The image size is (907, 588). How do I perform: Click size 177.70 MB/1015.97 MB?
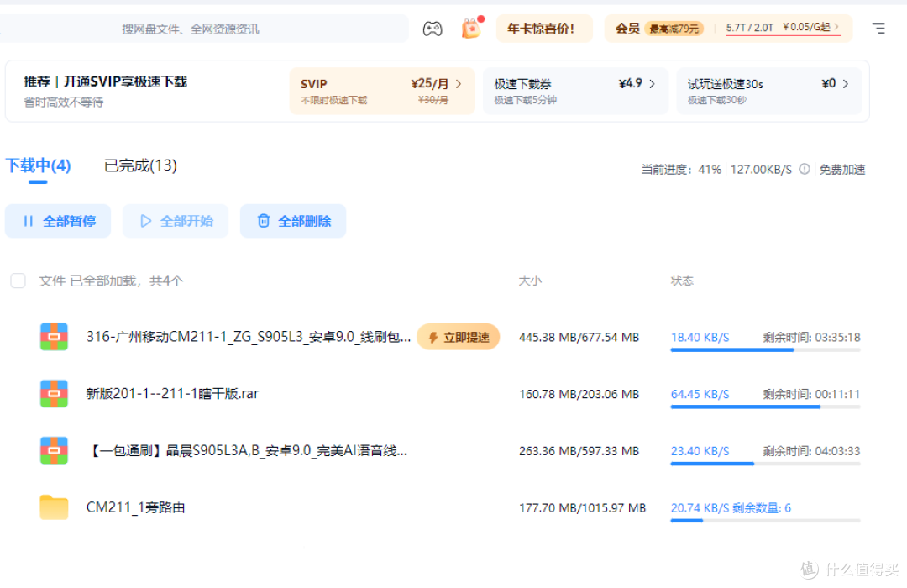582,507
